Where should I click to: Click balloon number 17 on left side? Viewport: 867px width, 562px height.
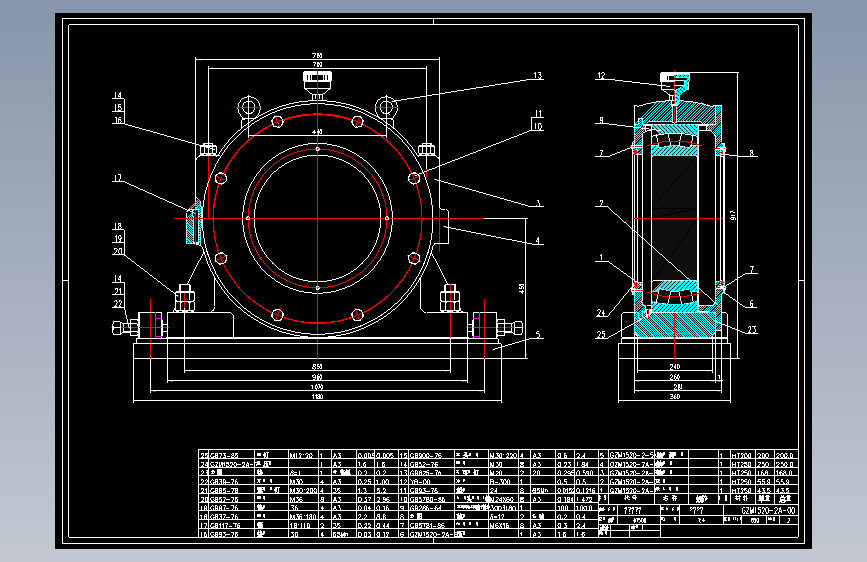click(x=117, y=178)
